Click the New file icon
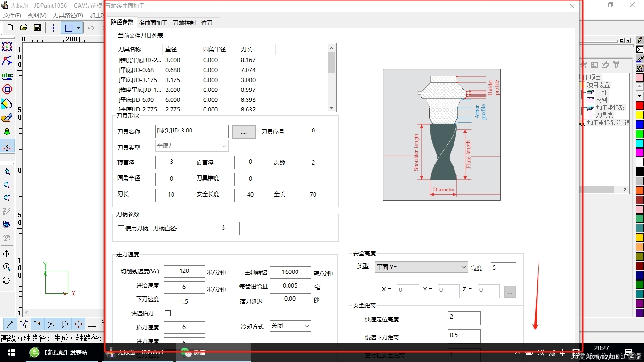 tap(10, 28)
